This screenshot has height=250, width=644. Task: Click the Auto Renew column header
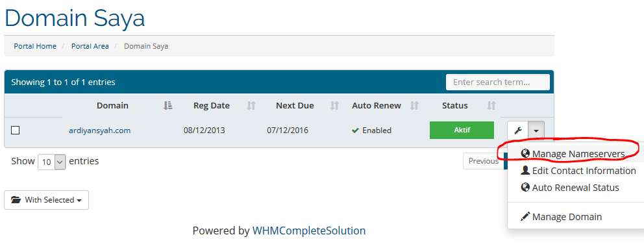(x=377, y=105)
